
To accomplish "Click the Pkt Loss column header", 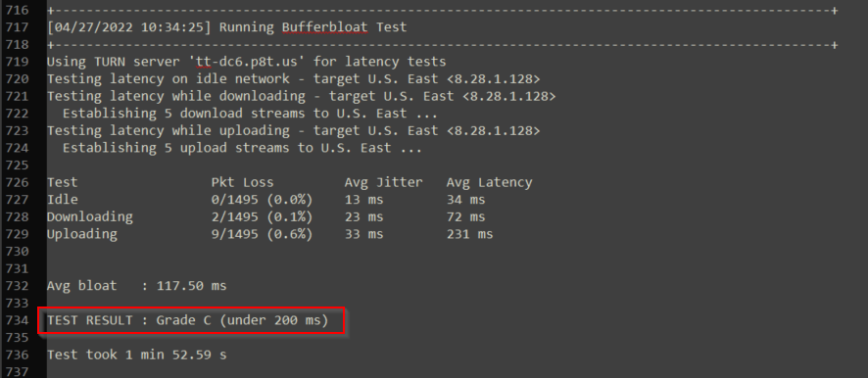I will (x=242, y=182).
